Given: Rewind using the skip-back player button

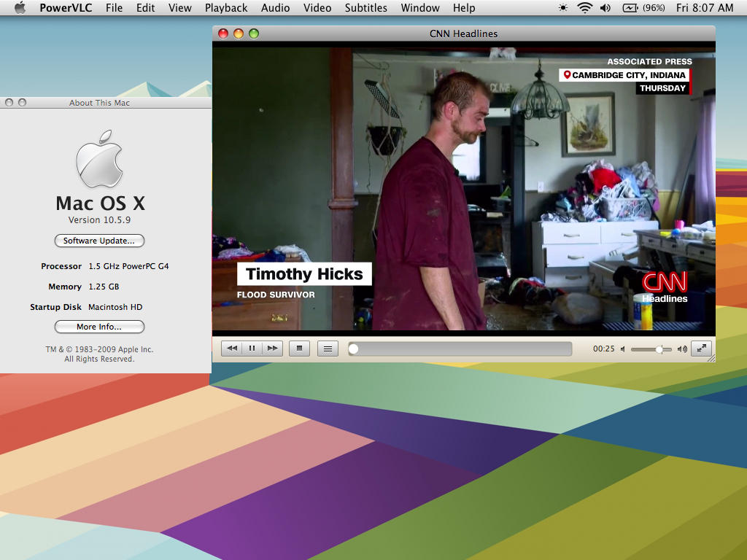Looking at the screenshot, I should [x=232, y=349].
